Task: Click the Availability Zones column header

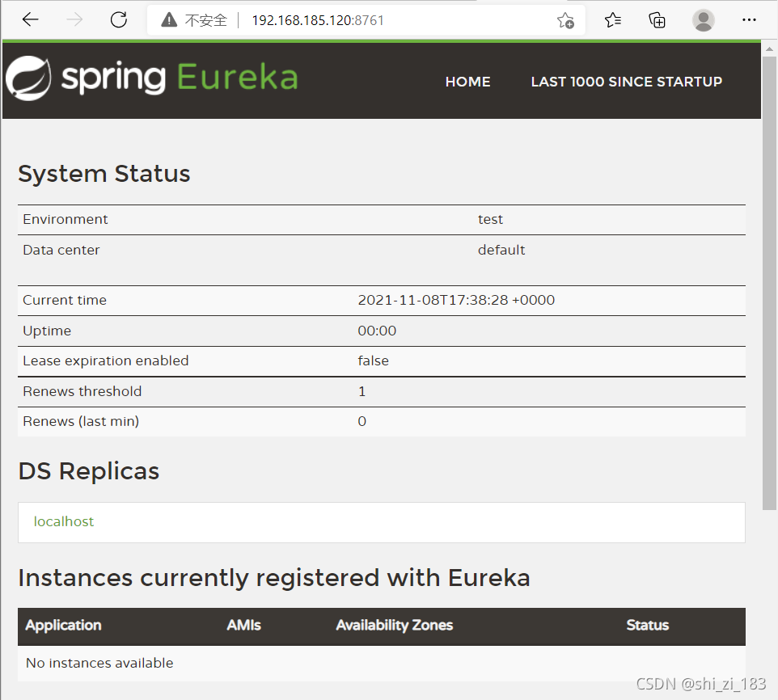Action: point(395,625)
